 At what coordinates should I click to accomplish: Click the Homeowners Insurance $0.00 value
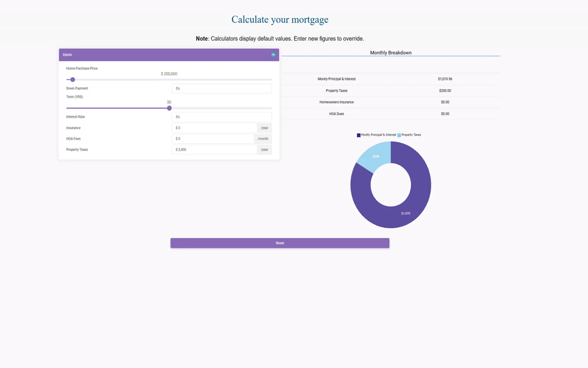(445, 102)
